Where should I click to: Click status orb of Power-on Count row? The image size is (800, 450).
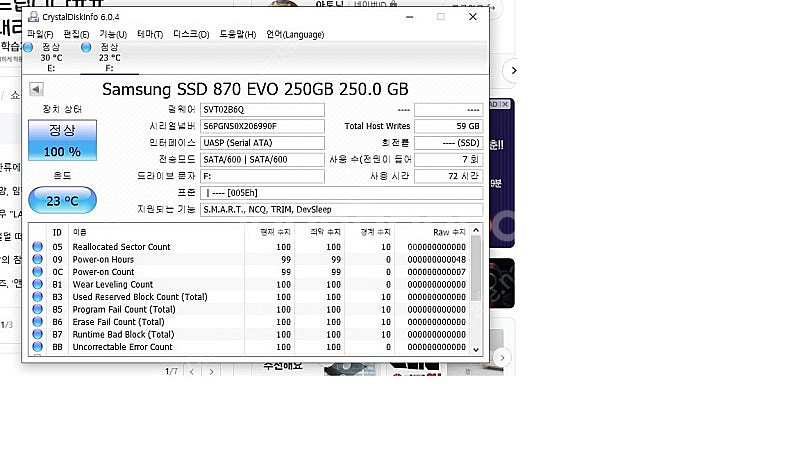pos(37,271)
